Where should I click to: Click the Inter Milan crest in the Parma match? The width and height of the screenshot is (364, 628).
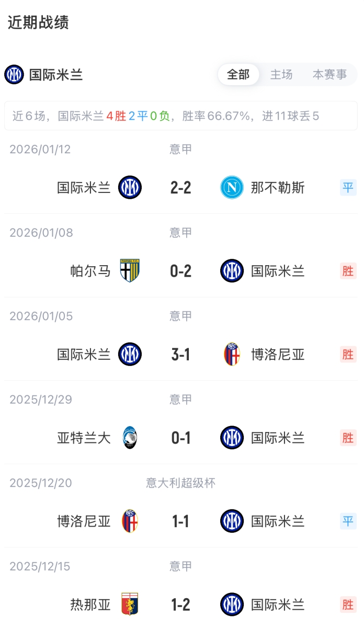click(x=232, y=271)
